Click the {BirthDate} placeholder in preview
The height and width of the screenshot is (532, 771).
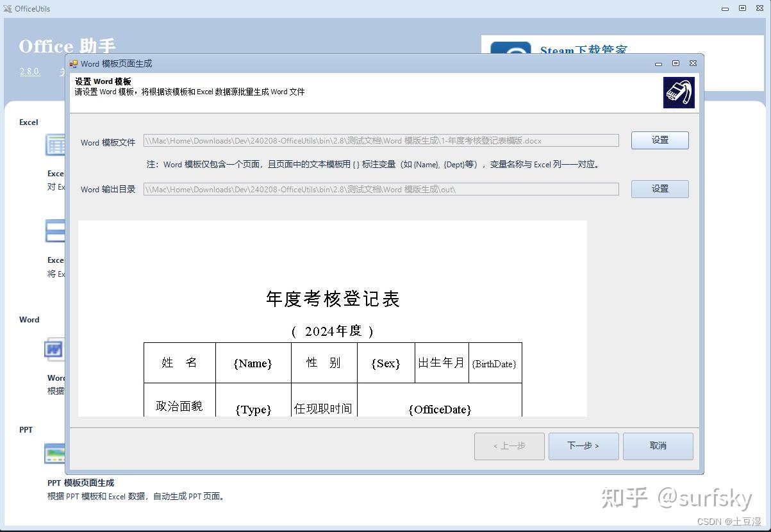tap(494, 364)
